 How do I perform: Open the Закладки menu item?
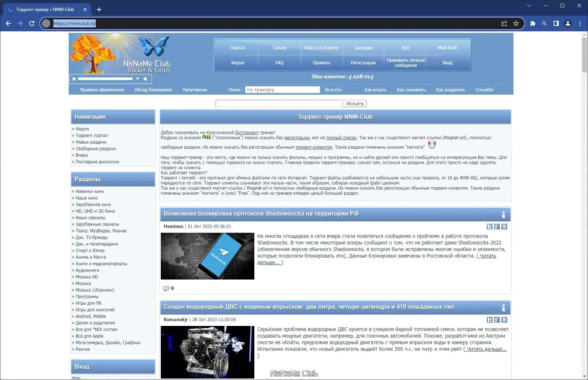363,48
